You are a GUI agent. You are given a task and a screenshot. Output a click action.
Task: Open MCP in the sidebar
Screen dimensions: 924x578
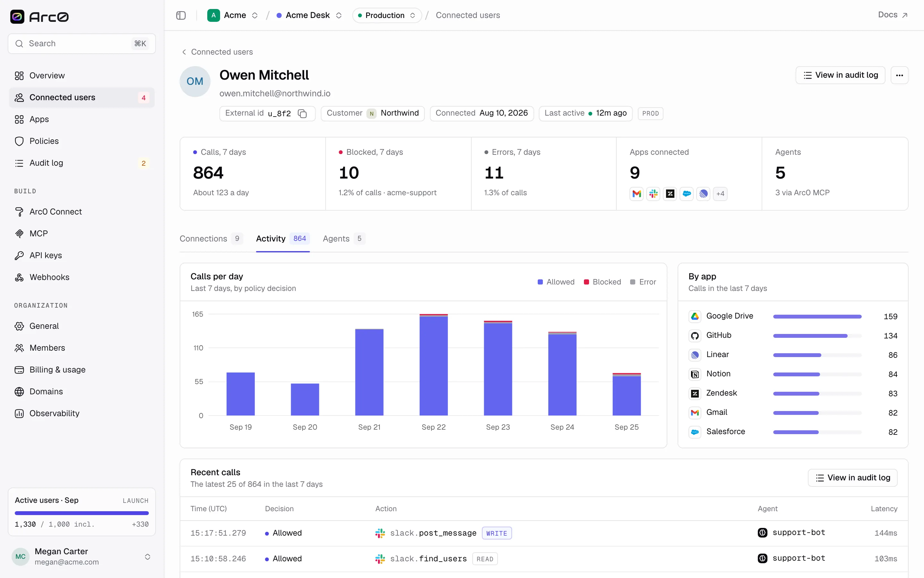(82, 233)
